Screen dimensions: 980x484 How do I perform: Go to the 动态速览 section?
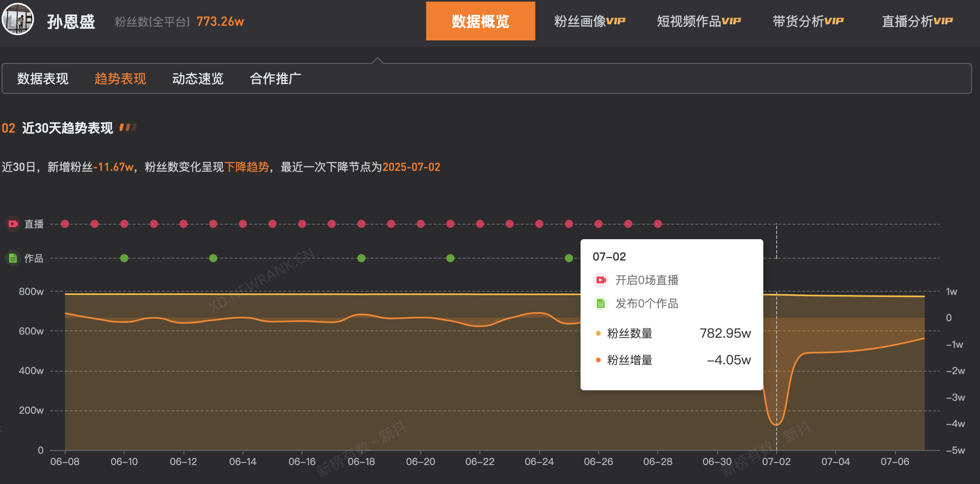point(198,78)
